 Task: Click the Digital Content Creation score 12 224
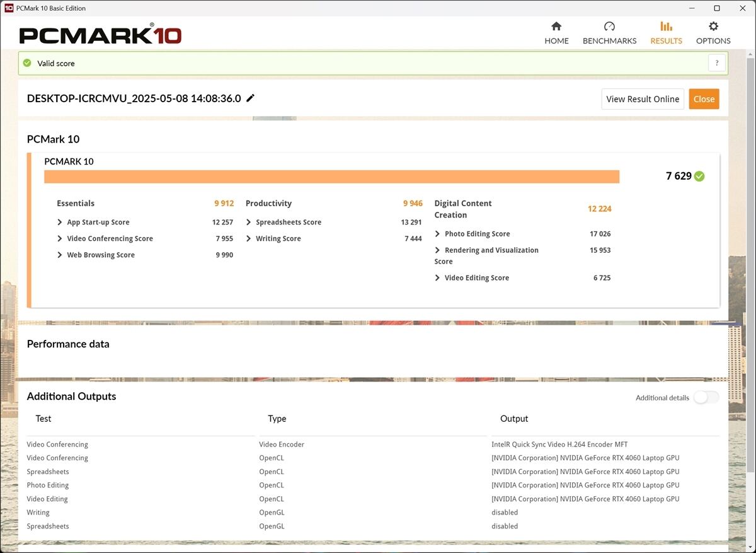click(600, 209)
